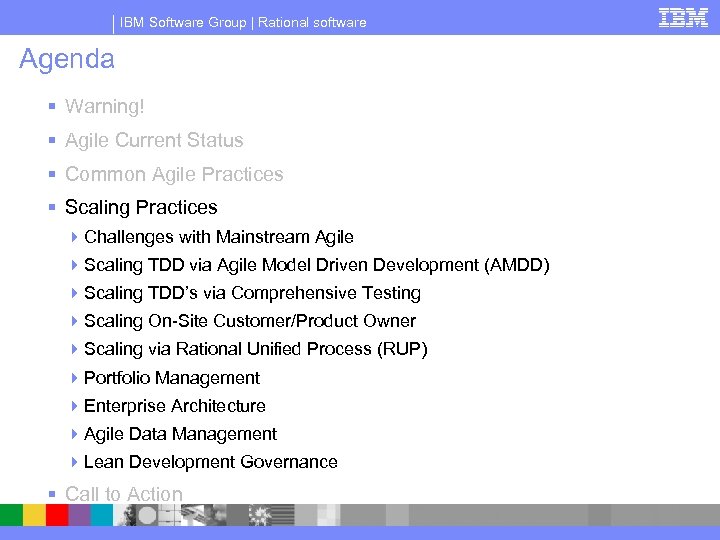Click 'Scaling TDD via Agile Model Driven Development (AMDD)'
The height and width of the screenshot is (540, 720).
(x=317, y=265)
